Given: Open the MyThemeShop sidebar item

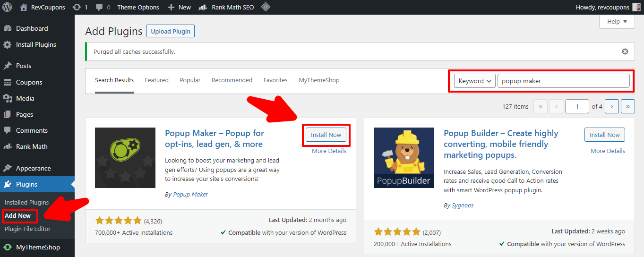Looking at the screenshot, I should (38, 247).
